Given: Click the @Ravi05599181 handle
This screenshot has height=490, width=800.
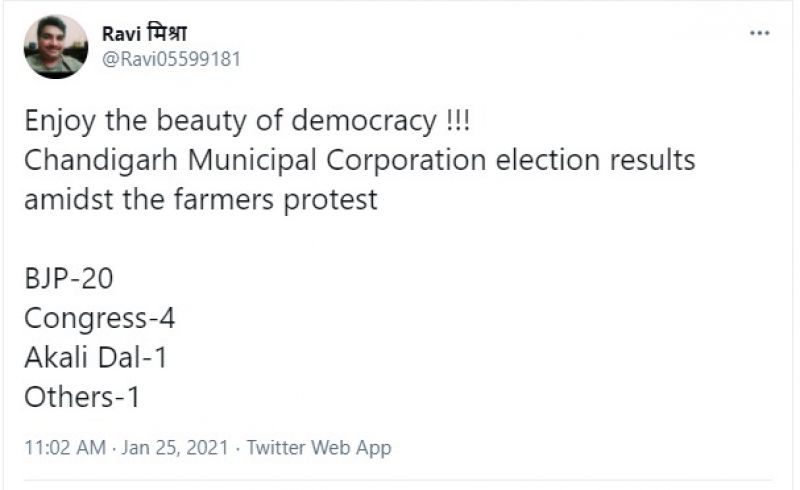Looking at the screenshot, I should [171, 59].
